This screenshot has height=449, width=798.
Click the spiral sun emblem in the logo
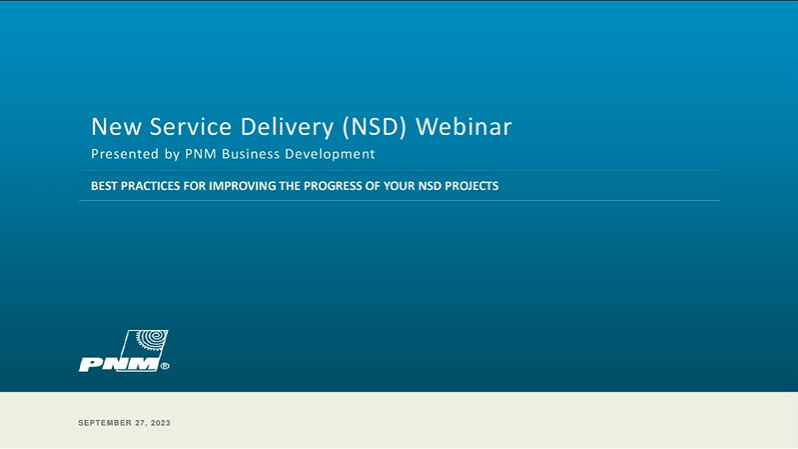point(151,341)
